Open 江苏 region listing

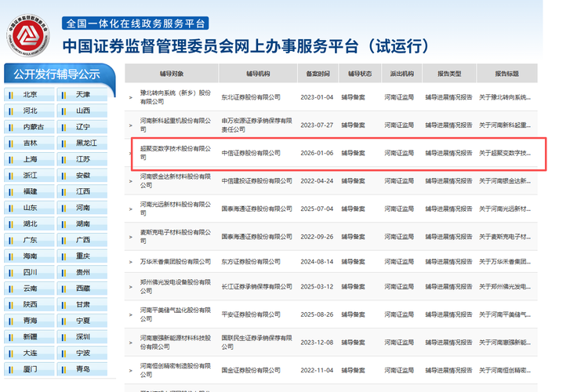[x=82, y=159]
